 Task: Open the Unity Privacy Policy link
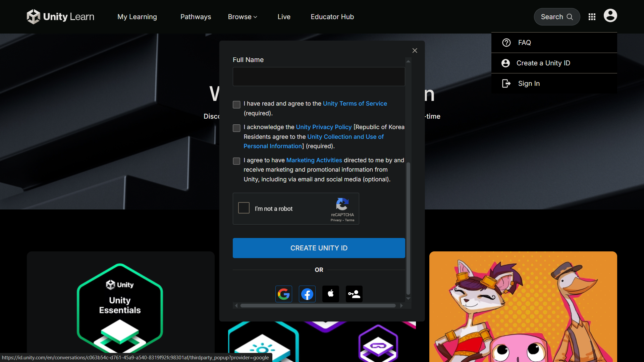(324, 127)
